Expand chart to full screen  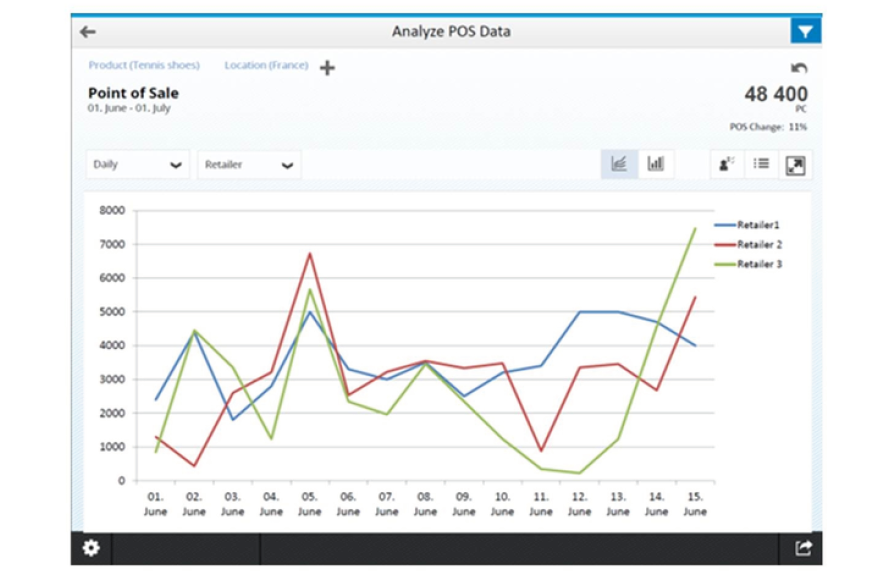(x=795, y=165)
